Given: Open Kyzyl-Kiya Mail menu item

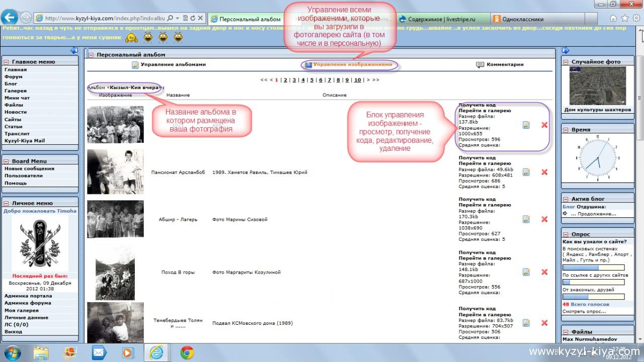Looking at the screenshot, I should (x=25, y=141).
